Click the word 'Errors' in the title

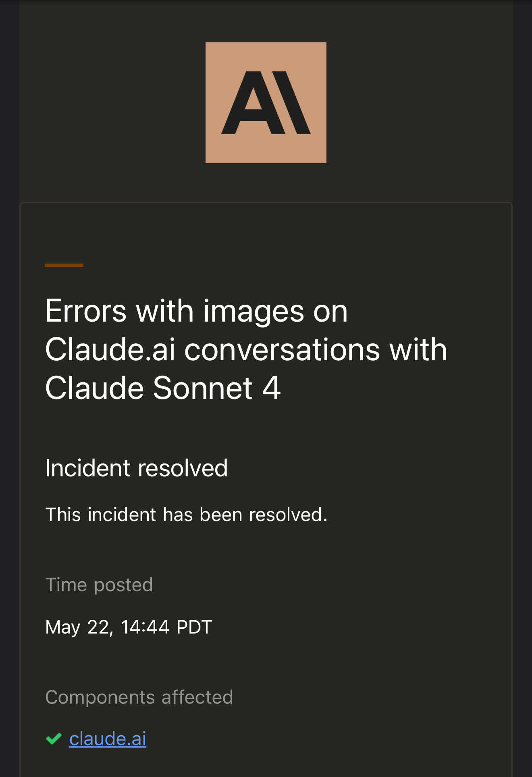pyautogui.click(x=86, y=311)
